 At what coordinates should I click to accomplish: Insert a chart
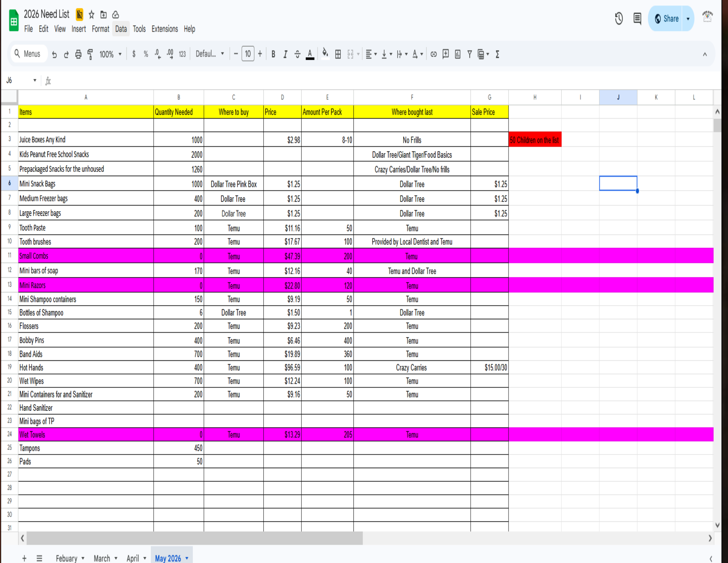pyautogui.click(x=458, y=54)
